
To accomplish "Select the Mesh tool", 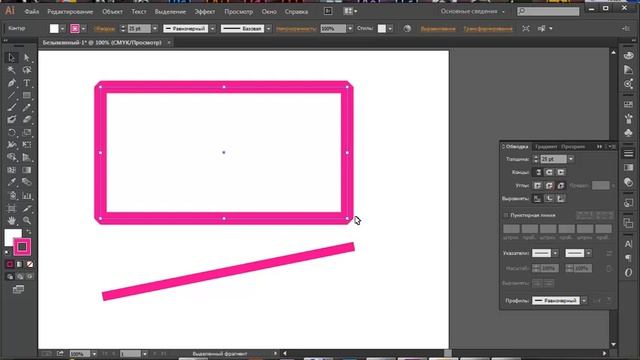I will 11,170.
